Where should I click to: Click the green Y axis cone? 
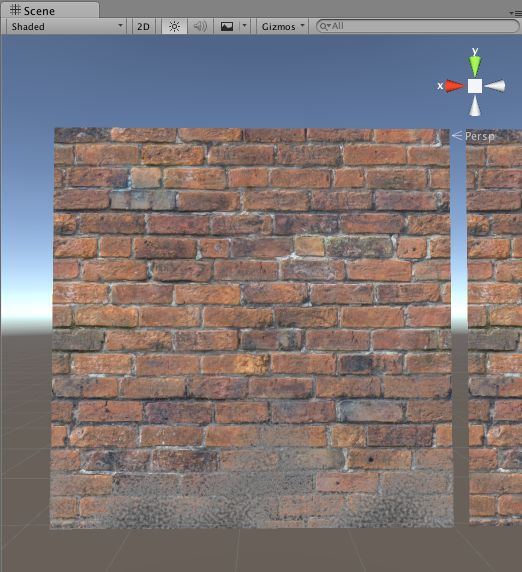475,65
